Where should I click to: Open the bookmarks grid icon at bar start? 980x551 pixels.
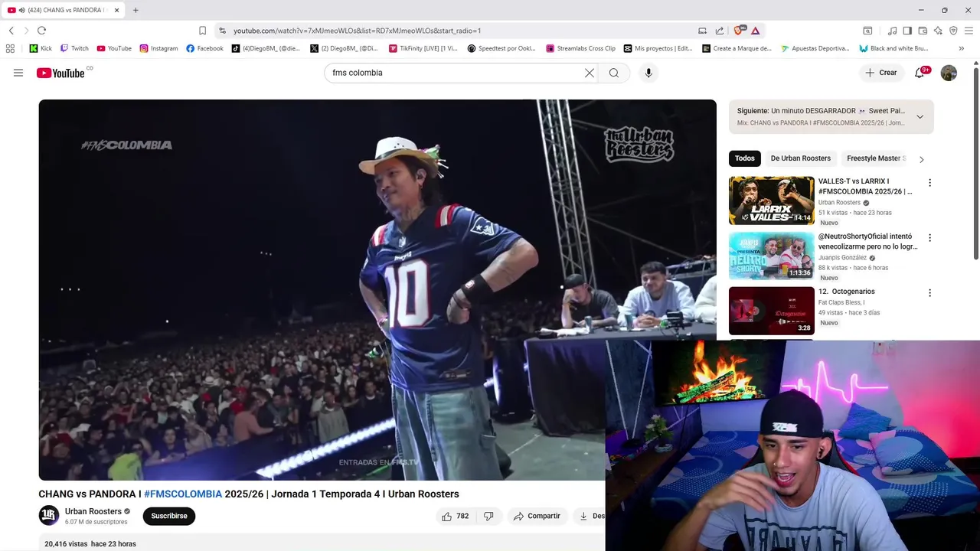10,48
